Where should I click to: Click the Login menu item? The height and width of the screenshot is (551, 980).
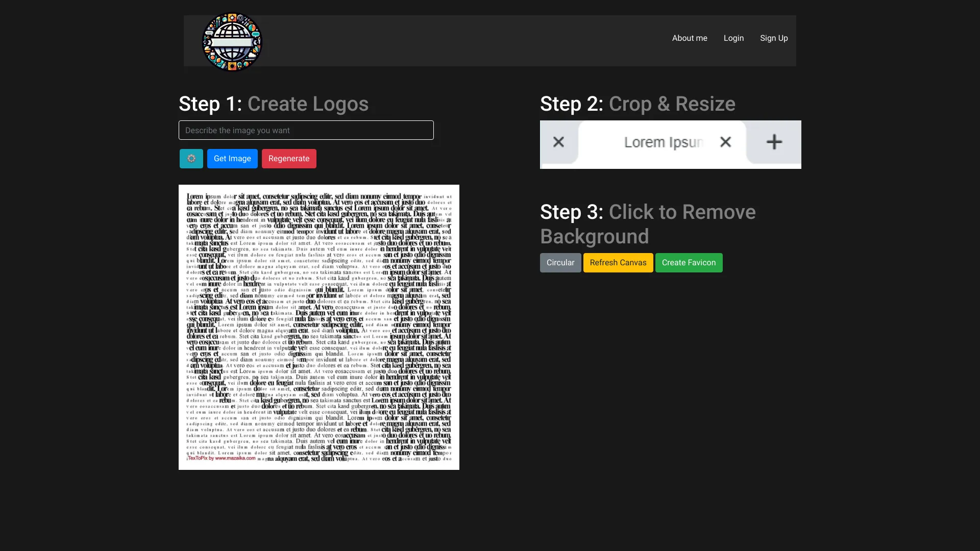pos(733,38)
